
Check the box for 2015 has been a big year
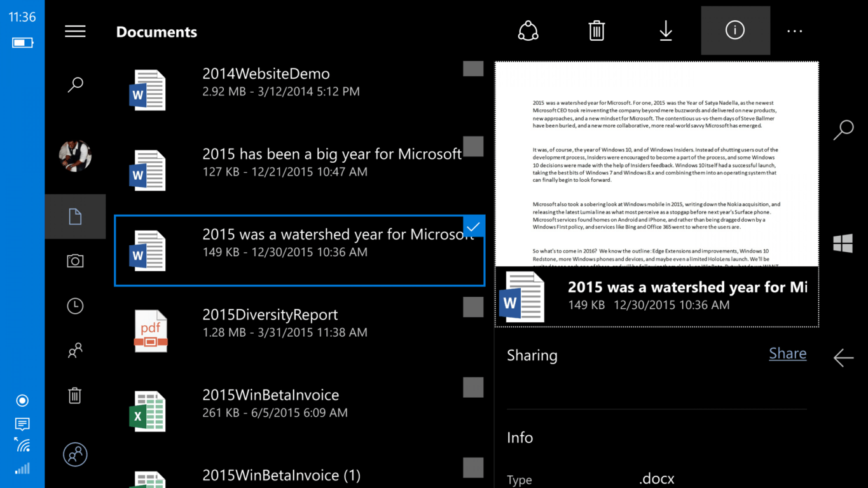[473, 146]
